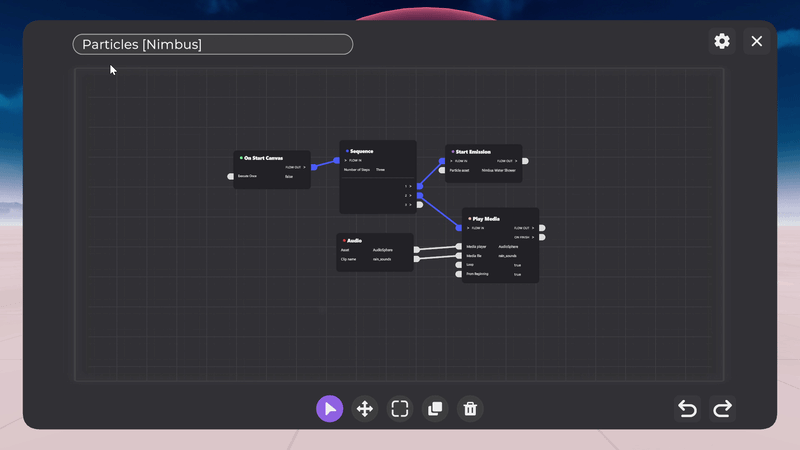Select the On Start Canvas node title
The width and height of the screenshot is (800, 450).
coord(263,158)
